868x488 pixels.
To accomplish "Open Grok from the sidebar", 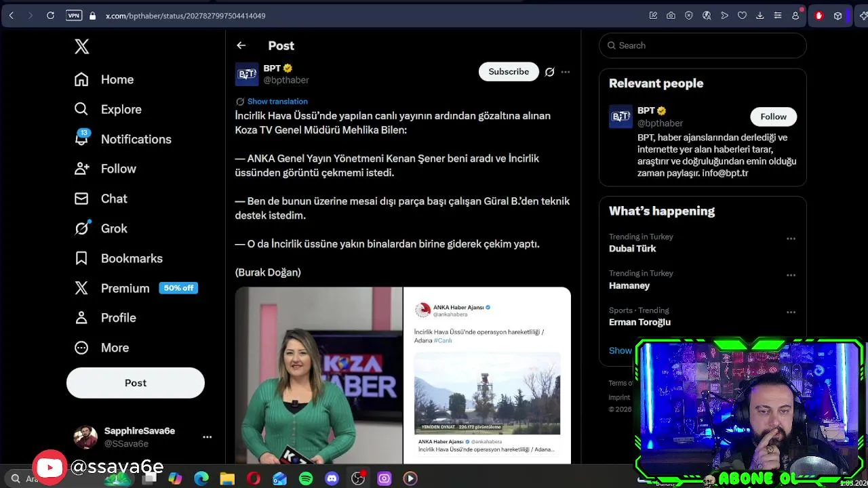I will pyautogui.click(x=101, y=228).
